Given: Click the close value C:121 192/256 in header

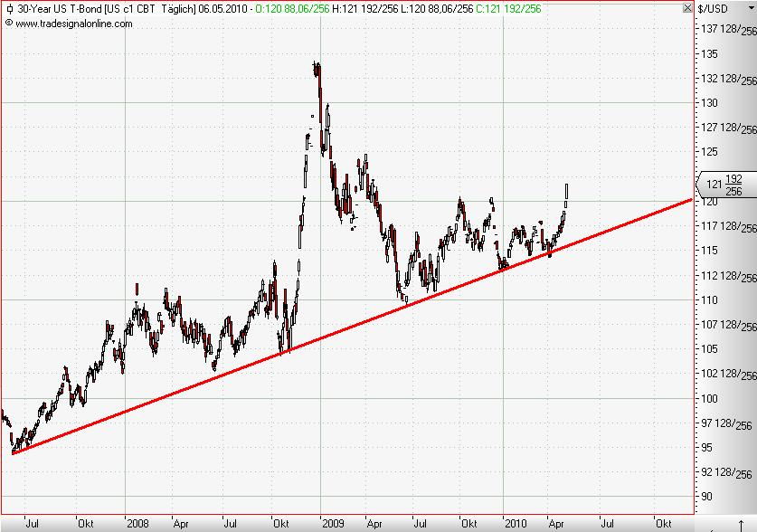Looking at the screenshot, I should click(508, 9).
